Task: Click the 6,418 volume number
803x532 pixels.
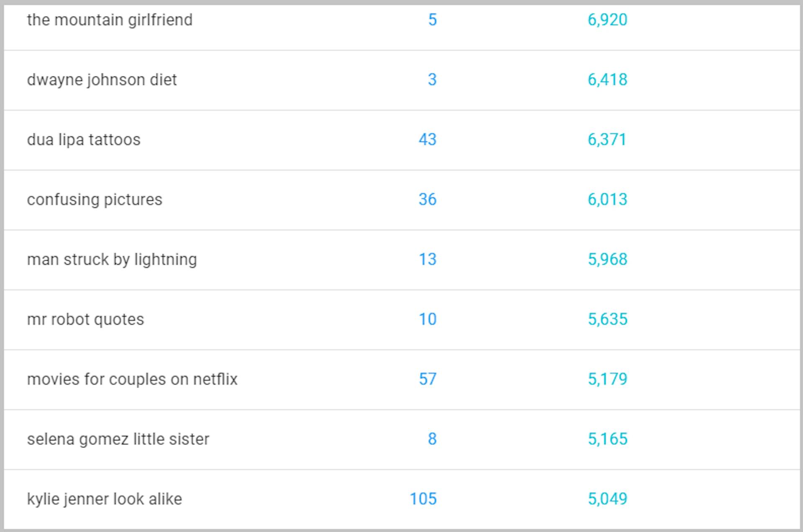Action: click(x=607, y=80)
